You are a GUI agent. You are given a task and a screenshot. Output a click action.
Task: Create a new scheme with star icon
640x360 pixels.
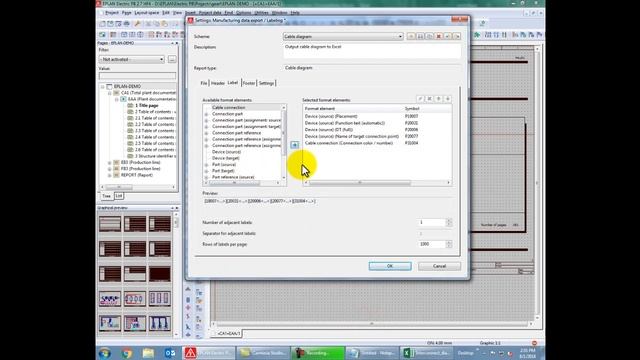click(411, 36)
